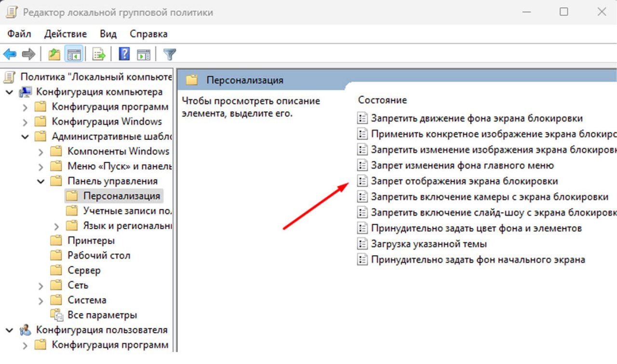Screen dimensions: 617x364
Task: Open the Вид menu
Action: [108, 34]
